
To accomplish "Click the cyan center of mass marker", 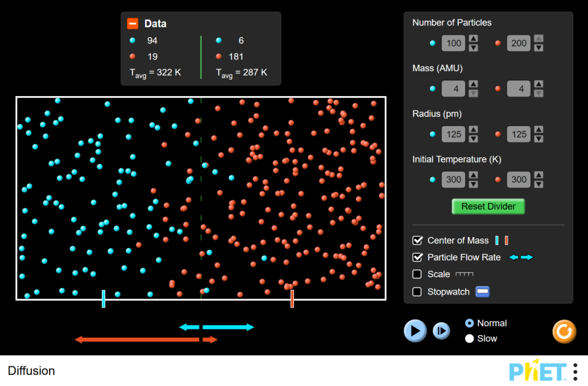I will 103,298.
